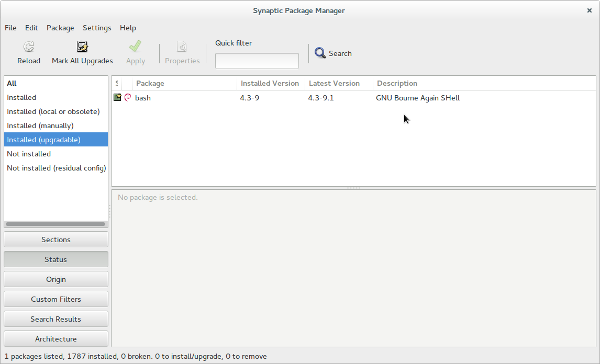Click bash package status icon
Image resolution: width=600 pixels, height=364 pixels.
[117, 97]
